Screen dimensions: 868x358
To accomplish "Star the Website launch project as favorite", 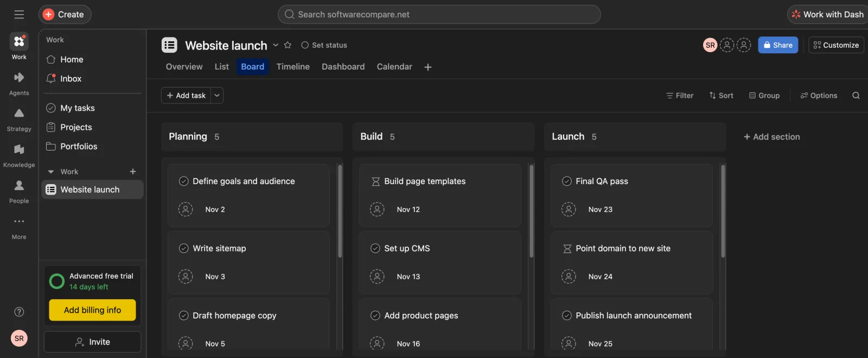I will point(288,45).
